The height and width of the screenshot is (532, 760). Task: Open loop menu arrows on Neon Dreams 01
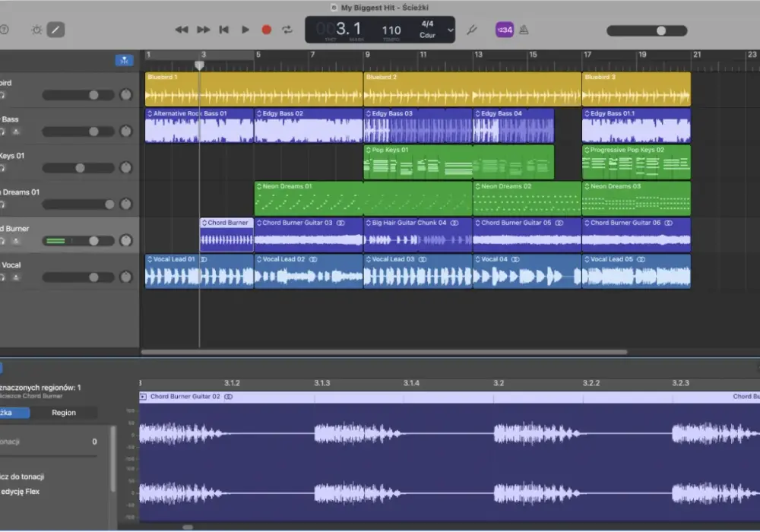[x=259, y=186]
